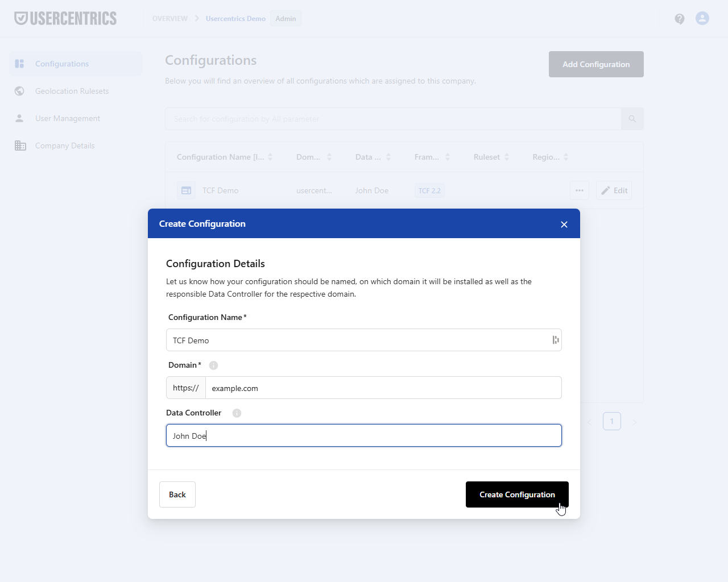This screenshot has width=728, height=582.
Task: Close the Create Configuration dialog
Action: 564,225
